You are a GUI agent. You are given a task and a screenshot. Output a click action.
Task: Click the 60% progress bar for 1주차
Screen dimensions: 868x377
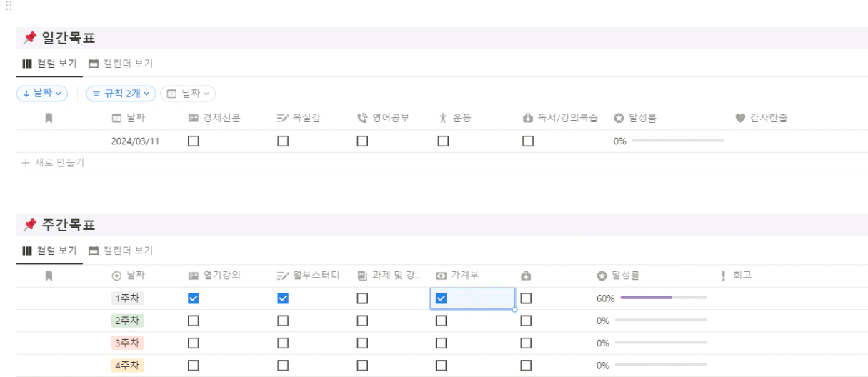click(x=663, y=298)
